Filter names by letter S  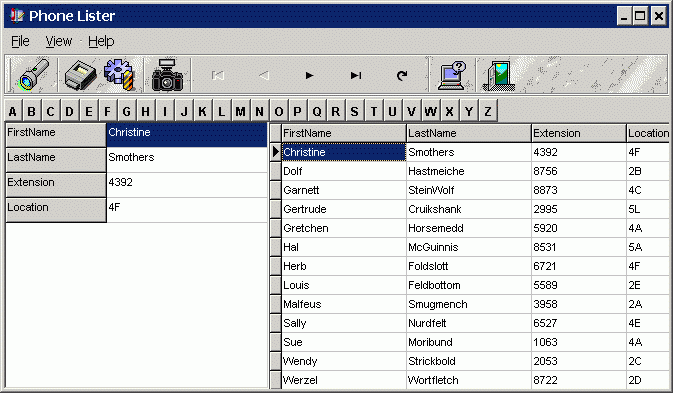[355, 112]
